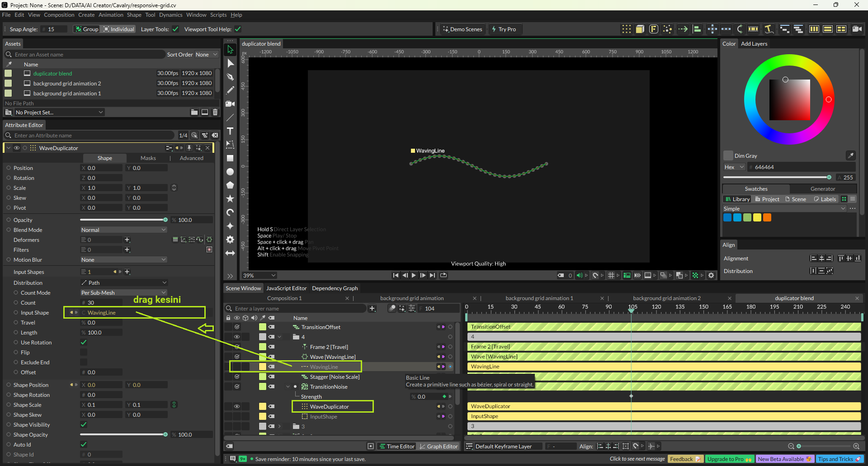
Task: Click the add layer plus button
Action: [x=372, y=309]
